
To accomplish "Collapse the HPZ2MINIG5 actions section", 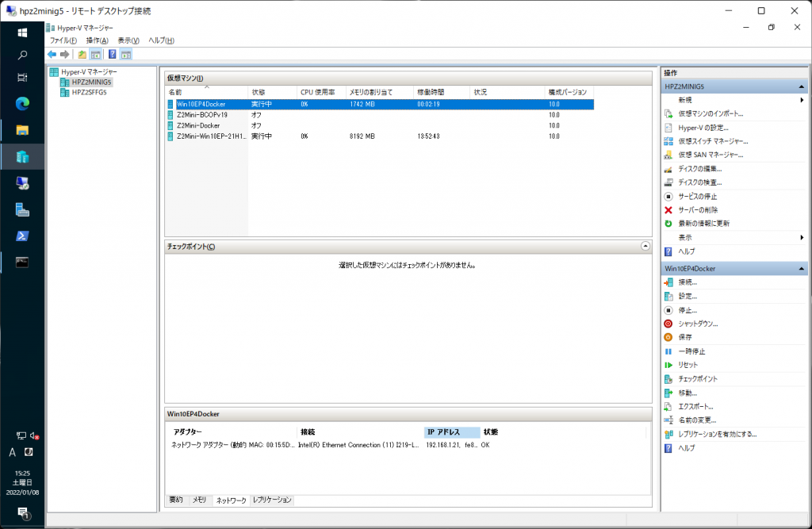I will tap(801, 86).
